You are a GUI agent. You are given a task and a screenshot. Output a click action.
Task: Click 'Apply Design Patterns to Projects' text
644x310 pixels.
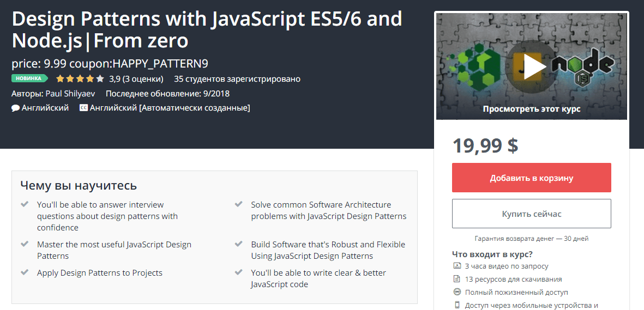[x=100, y=272]
